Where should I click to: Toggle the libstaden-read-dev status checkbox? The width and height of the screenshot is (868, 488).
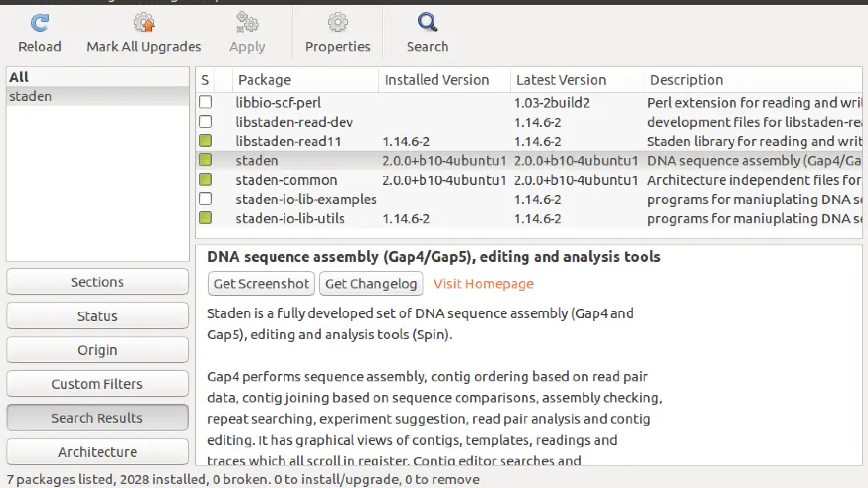coord(205,121)
